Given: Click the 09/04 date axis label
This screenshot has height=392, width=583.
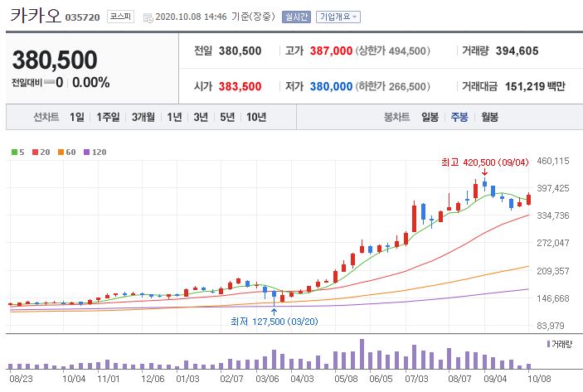Looking at the screenshot, I should (495, 379).
